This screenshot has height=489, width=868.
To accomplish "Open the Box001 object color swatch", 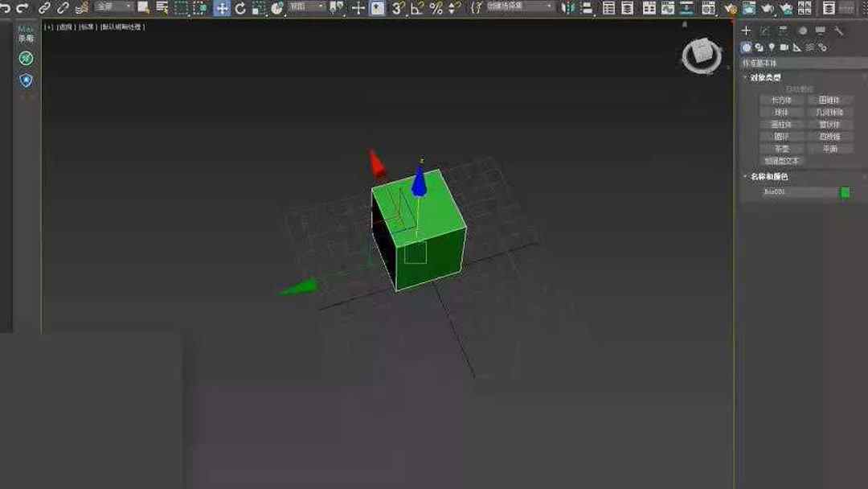I will point(845,191).
